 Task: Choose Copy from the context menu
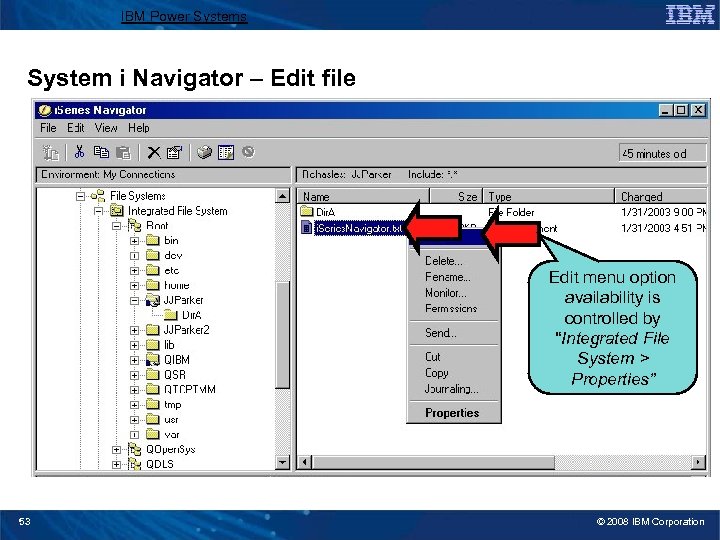[436, 373]
